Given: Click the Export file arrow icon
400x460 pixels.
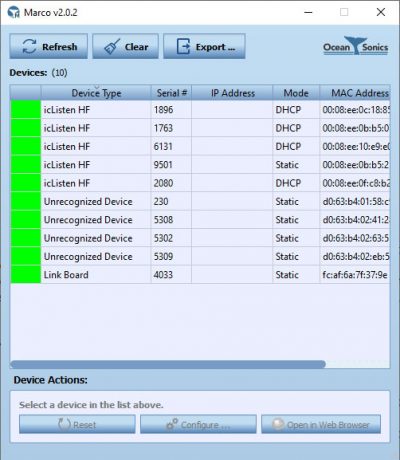Looking at the screenshot, I should [183, 46].
